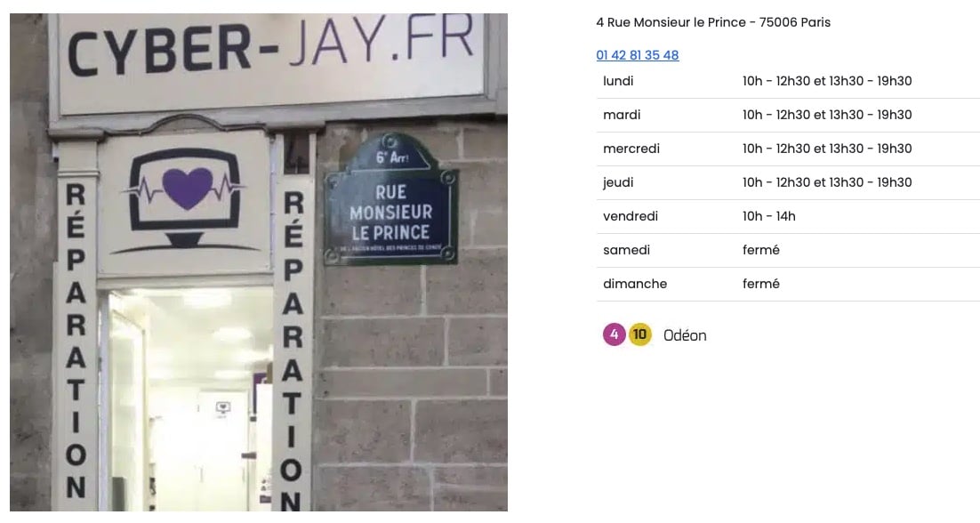
Task: Click the jeudi schedule row
Action: 788,182
